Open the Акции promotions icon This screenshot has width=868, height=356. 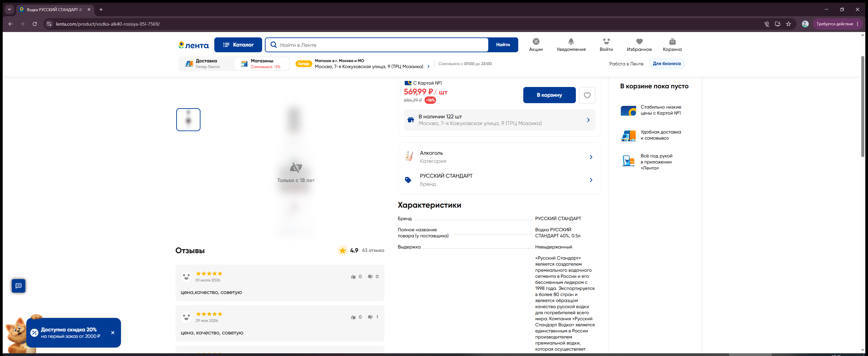point(536,45)
